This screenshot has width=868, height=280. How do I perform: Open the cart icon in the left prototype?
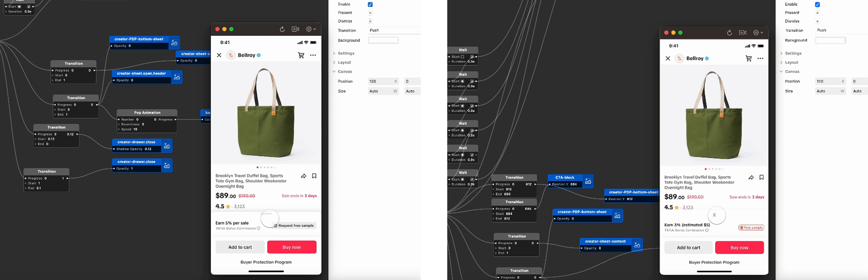[301, 55]
